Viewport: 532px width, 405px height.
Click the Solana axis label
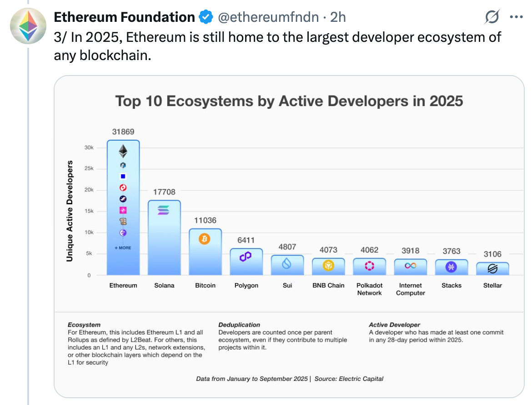coord(164,285)
